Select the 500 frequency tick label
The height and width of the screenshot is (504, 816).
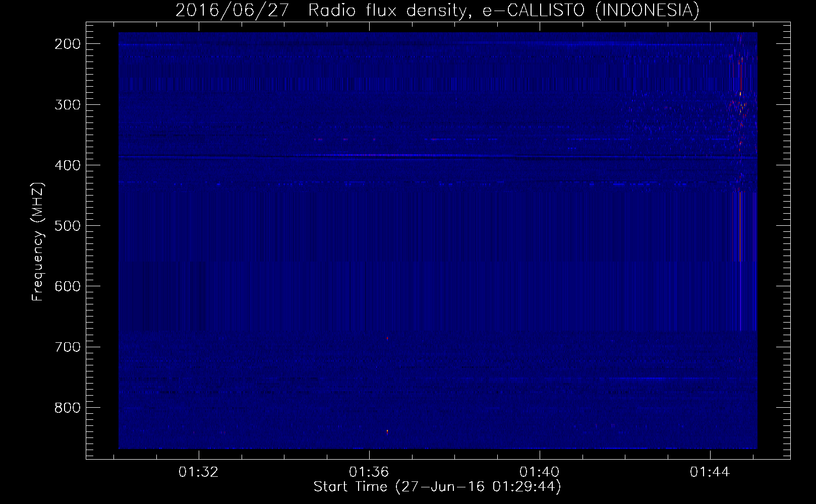[68, 226]
